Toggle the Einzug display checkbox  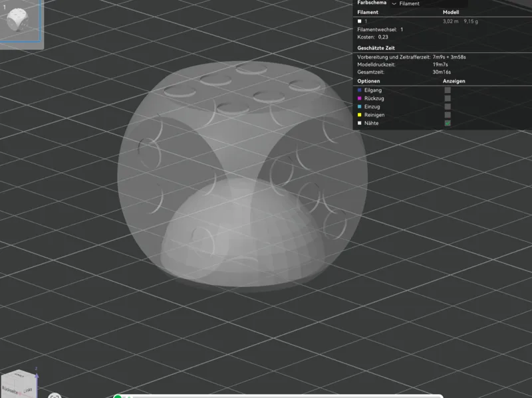[x=448, y=106]
